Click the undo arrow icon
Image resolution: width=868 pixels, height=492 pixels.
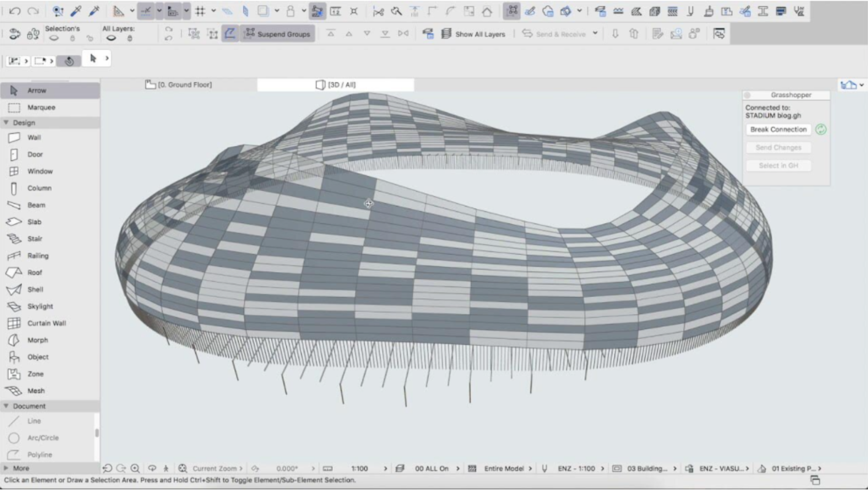pyautogui.click(x=15, y=11)
